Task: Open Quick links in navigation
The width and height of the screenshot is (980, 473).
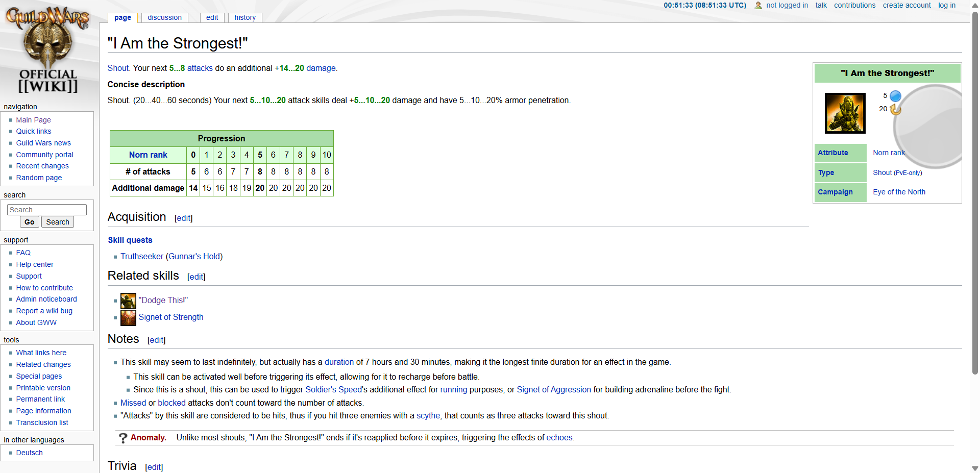Action: point(34,131)
